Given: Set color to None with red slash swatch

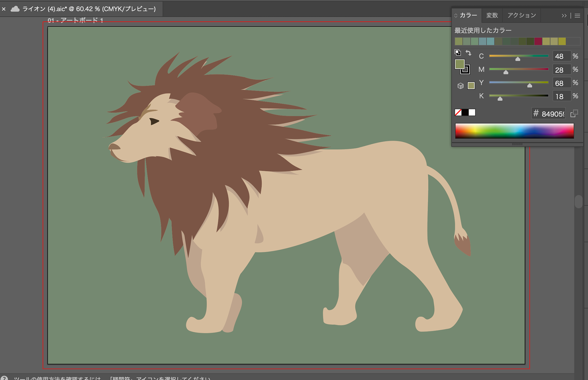Looking at the screenshot, I should [x=458, y=112].
